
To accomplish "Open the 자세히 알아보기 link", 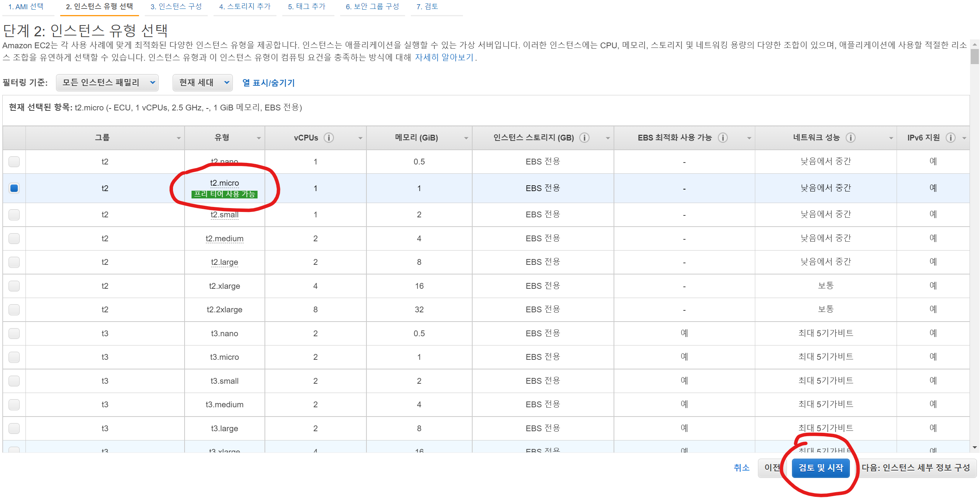I will coord(444,58).
